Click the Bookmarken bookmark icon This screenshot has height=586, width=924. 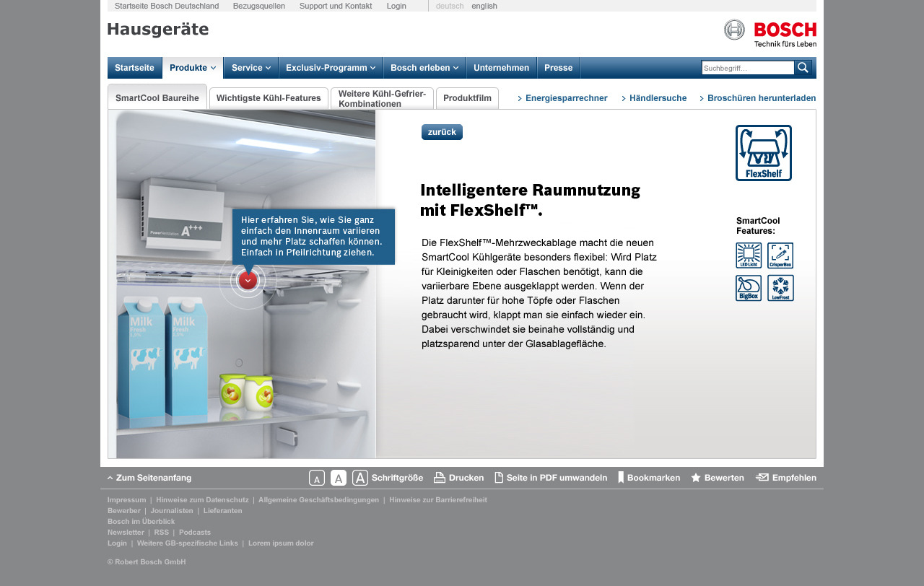tap(622, 477)
